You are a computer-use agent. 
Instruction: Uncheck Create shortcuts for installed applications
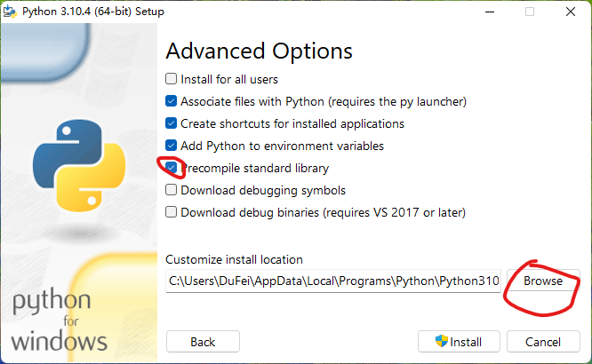click(x=171, y=123)
